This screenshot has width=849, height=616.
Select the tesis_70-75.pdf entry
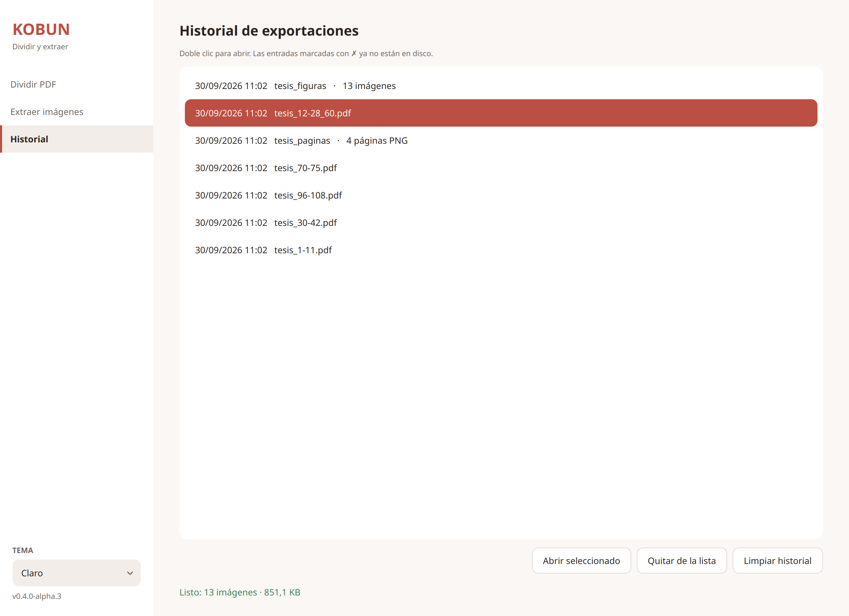[x=501, y=168]
